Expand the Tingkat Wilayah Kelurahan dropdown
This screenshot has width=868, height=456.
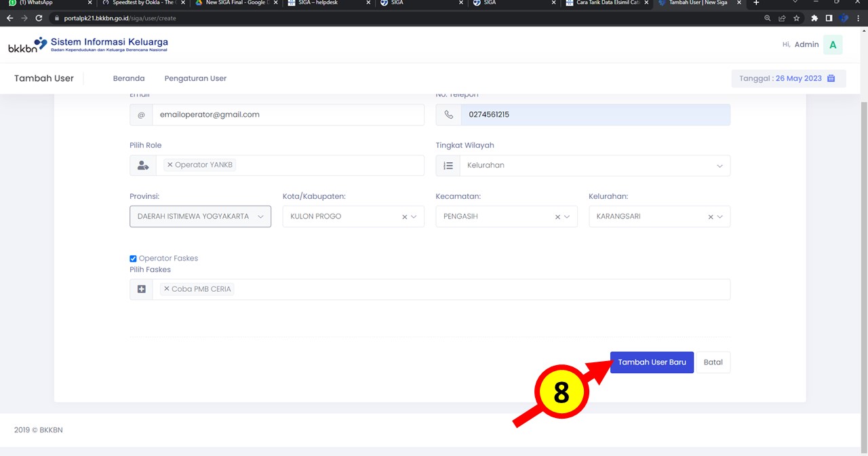tap(719, 165)
